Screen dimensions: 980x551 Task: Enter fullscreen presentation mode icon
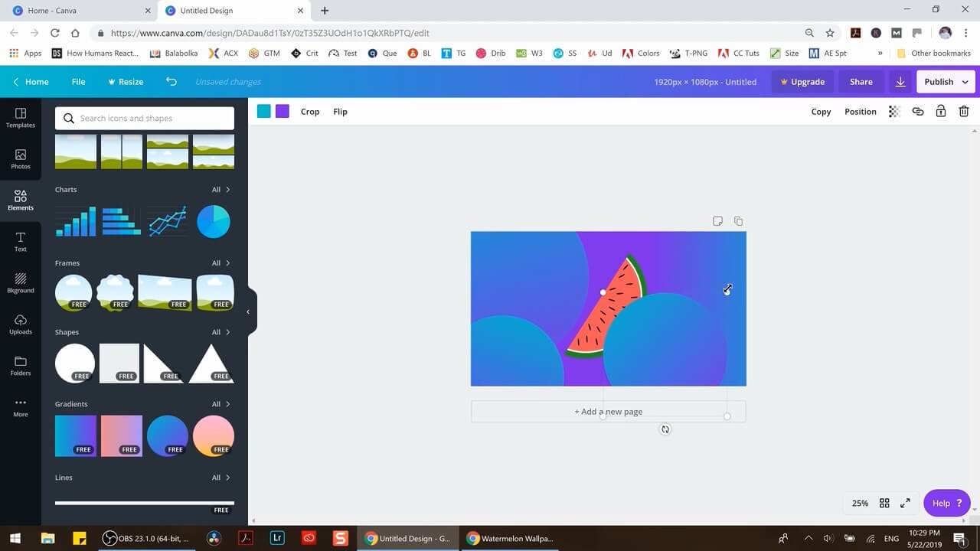pyautogui.click(x=905, y=503)
